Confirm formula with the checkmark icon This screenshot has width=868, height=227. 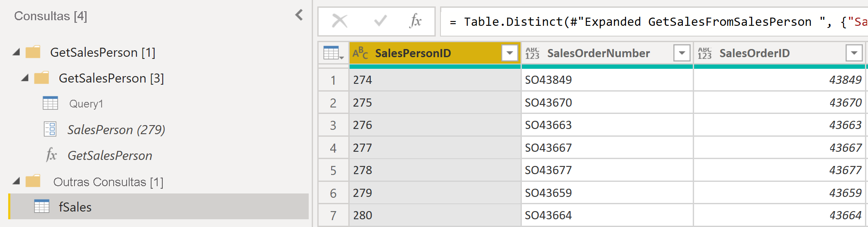coord(380,21)
